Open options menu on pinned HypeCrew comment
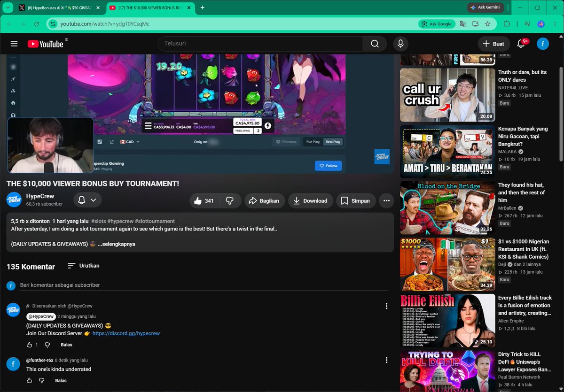The height and width of the screenshot is (392, 564). tap(387, 306)
